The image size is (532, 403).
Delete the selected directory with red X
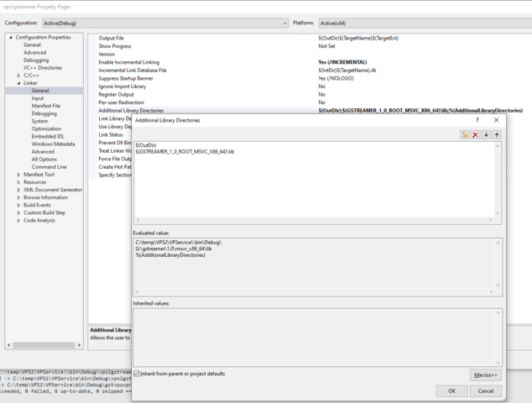[476, 134]
